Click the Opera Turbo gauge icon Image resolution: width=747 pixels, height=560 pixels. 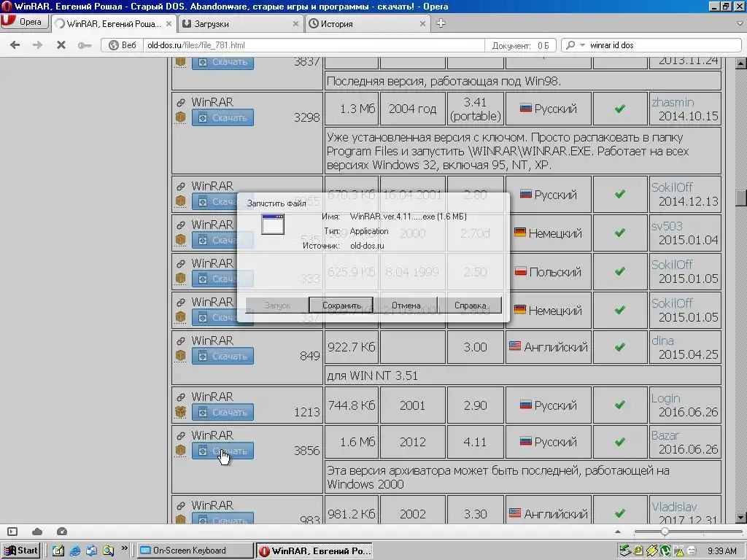tap(61, 532)
